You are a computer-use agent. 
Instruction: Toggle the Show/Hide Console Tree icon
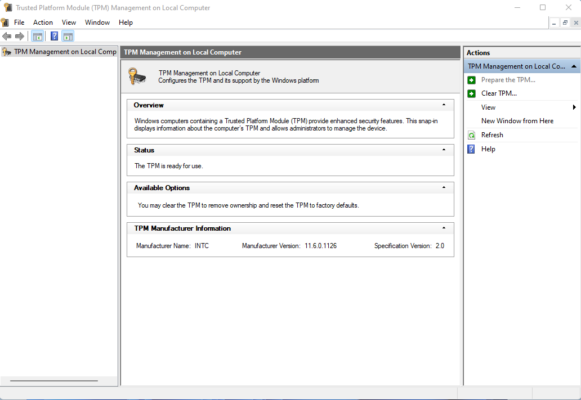tap(37, 36)
